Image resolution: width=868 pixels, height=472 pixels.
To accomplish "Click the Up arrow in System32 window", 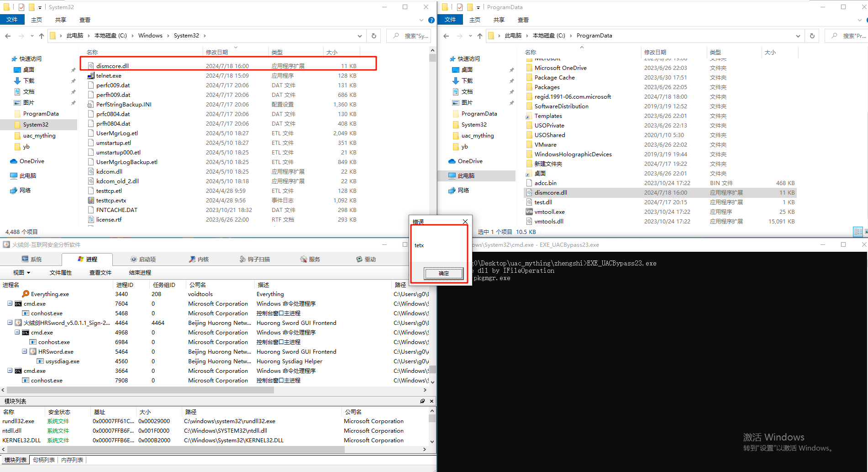I will pos(42,36).
